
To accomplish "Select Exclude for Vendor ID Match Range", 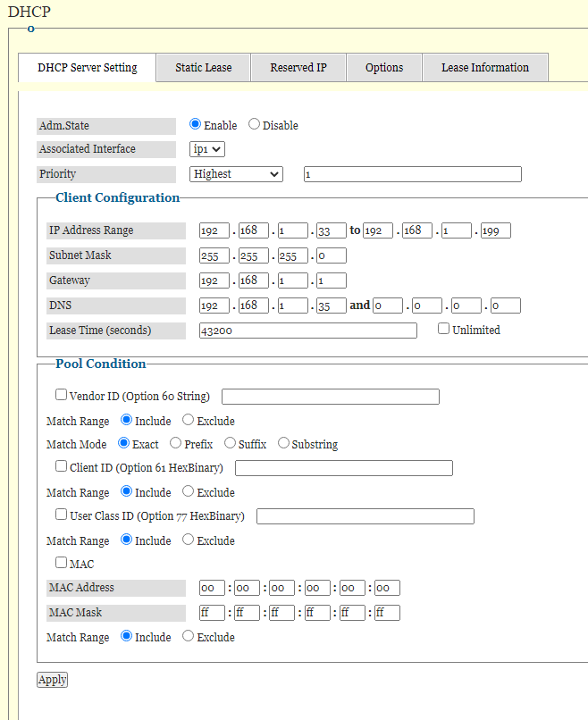I will coord(188,420).
